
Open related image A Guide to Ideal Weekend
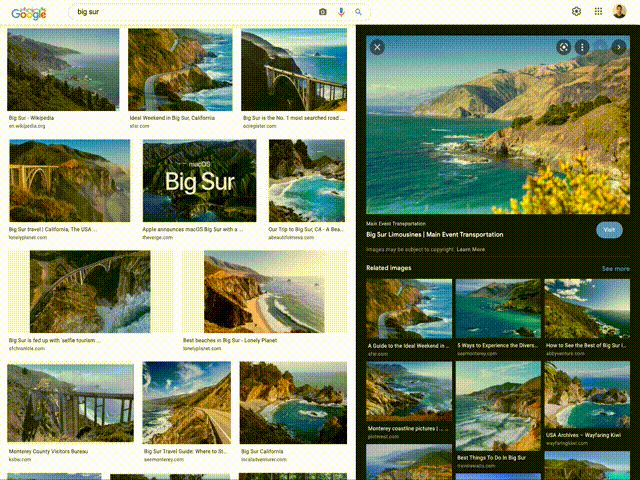coord(409,309)
